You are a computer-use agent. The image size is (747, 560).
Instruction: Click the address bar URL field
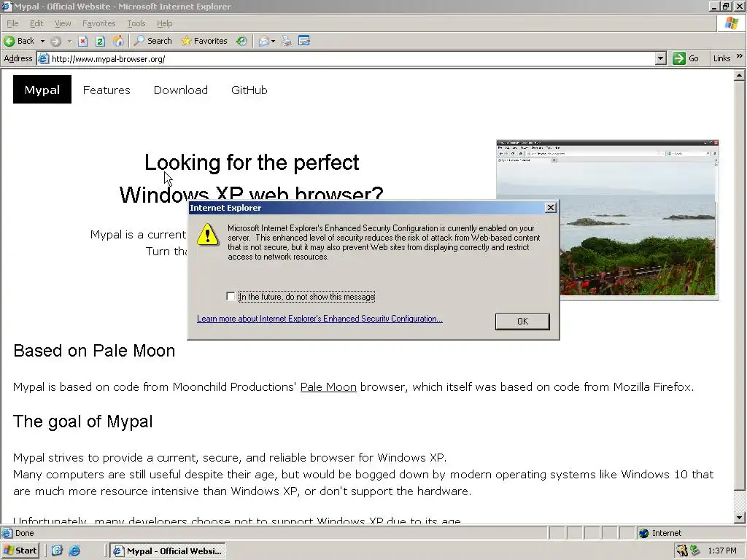pyautogui.click(x=352, y=59)
